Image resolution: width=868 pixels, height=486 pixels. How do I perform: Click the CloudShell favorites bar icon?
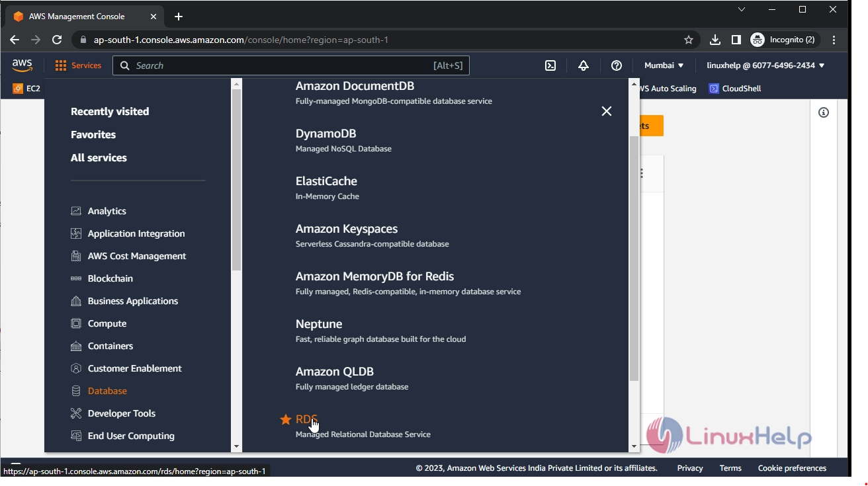click(714, 89)
